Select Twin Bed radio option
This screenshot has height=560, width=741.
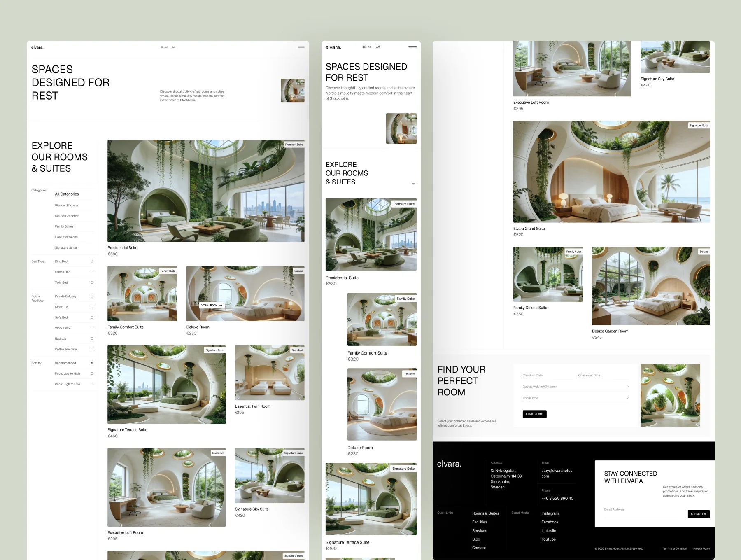pos(92,282)
